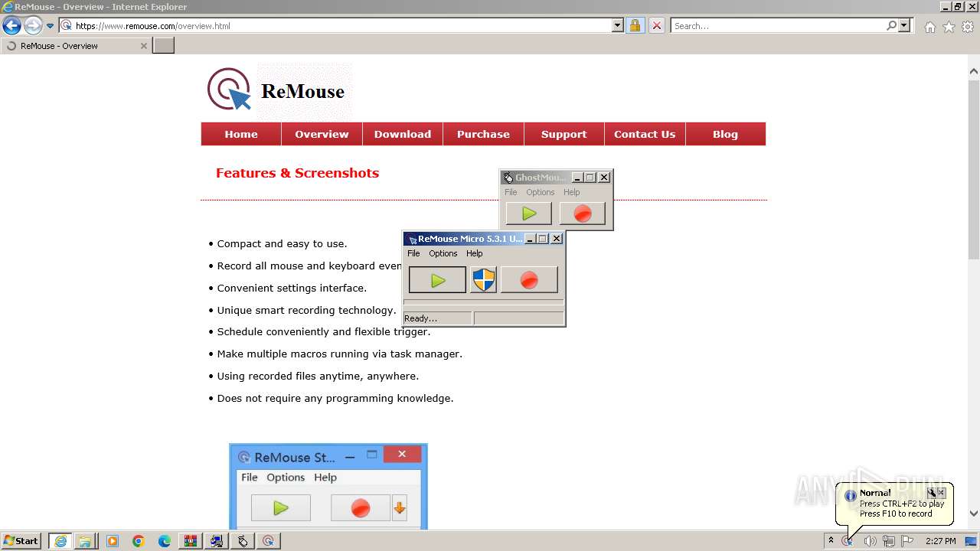Click the security lock icon in address bar

tap(635, 25)
